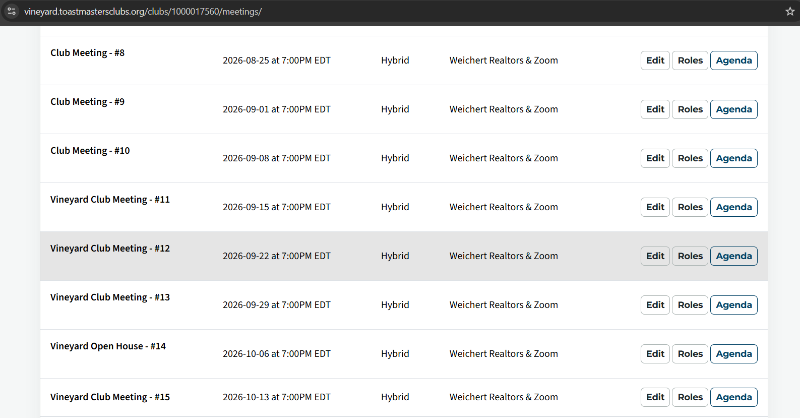Image resolution: width=800 pixels, height=418 pixels.
Task: Edit Vineyard Club Meeting #11
Action: click(x=655, y=207)
